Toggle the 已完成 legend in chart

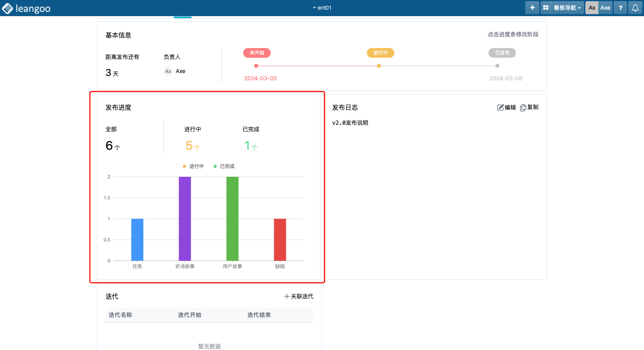point(224,166)
